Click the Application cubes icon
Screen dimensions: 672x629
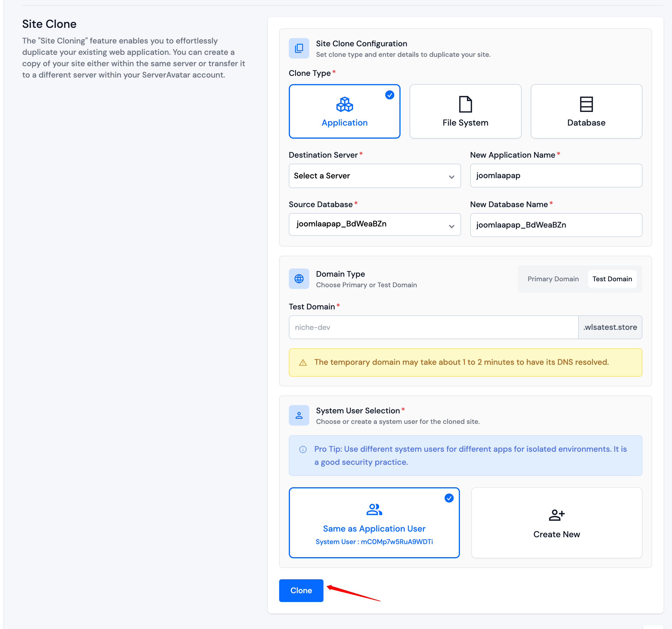(x=345, y=104)
